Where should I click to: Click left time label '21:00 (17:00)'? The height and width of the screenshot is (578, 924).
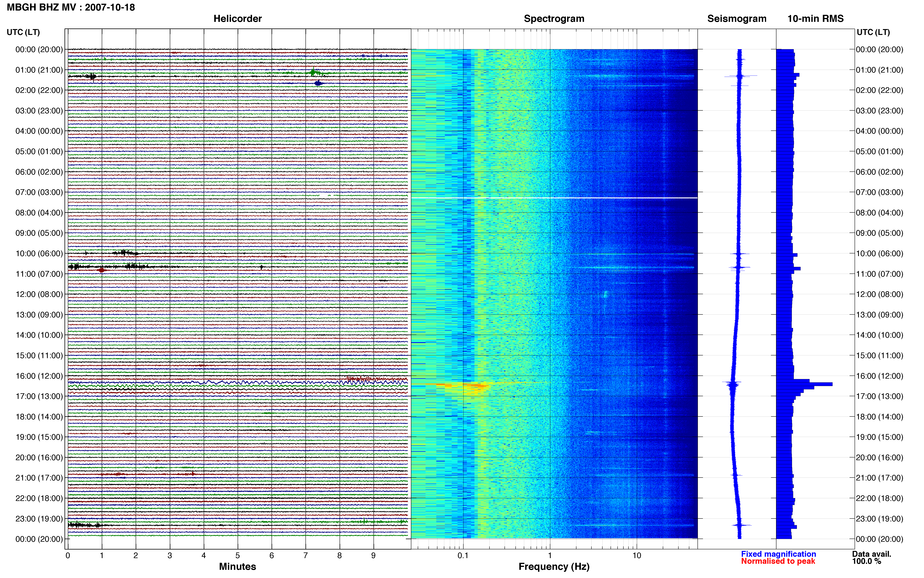point(39,478)
